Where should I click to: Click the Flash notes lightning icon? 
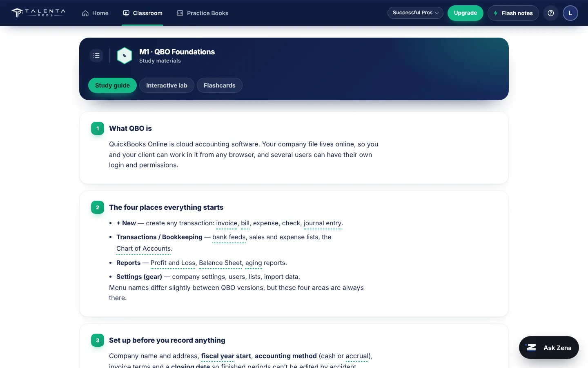[x=496, y=13]
